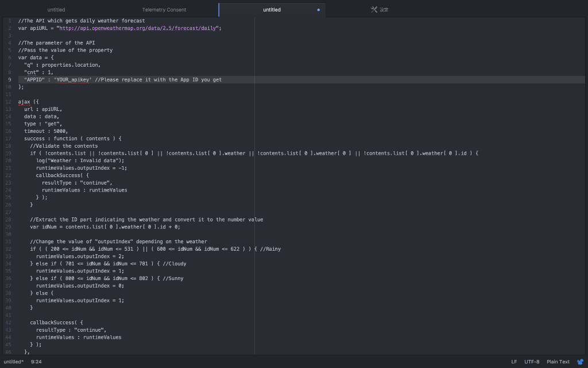
Task: Click the "//Cloudy" comment on line 34
Action: (x=175, y=263)
